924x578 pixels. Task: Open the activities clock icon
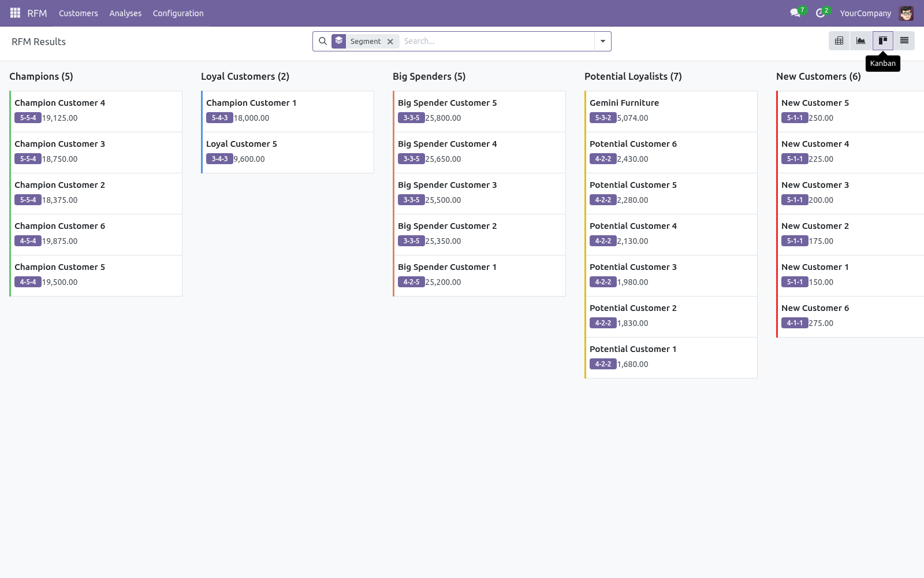[x=821, y=13]
